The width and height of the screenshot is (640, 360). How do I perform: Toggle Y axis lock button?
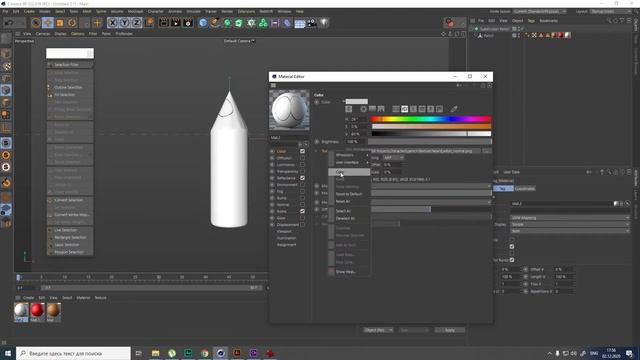[x=124, y=23]
